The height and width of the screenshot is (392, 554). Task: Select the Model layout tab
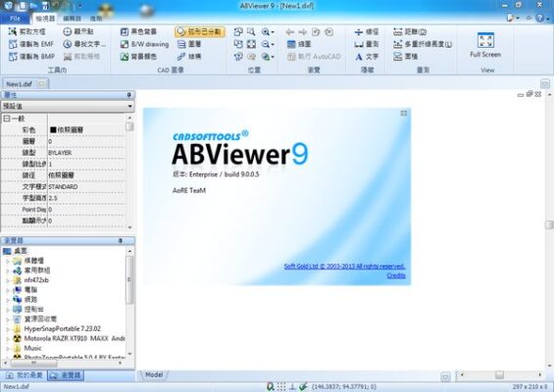[154, 375]
